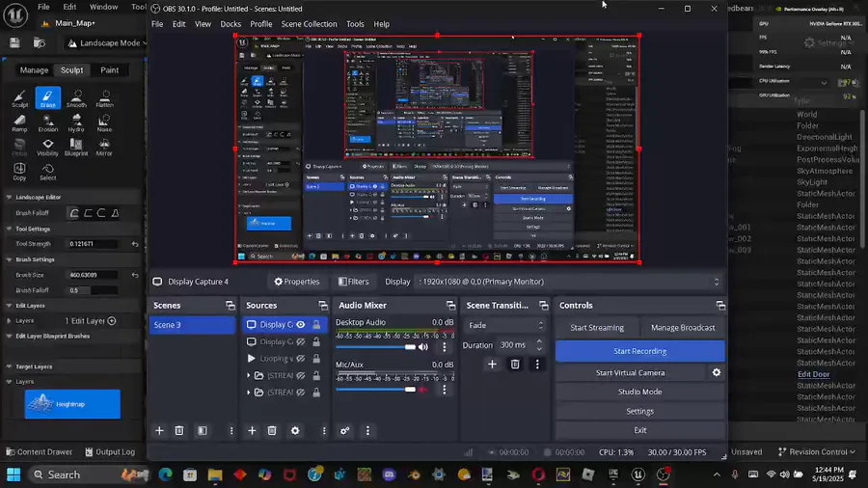Pick the Copy landscape tool
Image resolution: width=868 pixels, height=488 pixels.
pos(20,172)
